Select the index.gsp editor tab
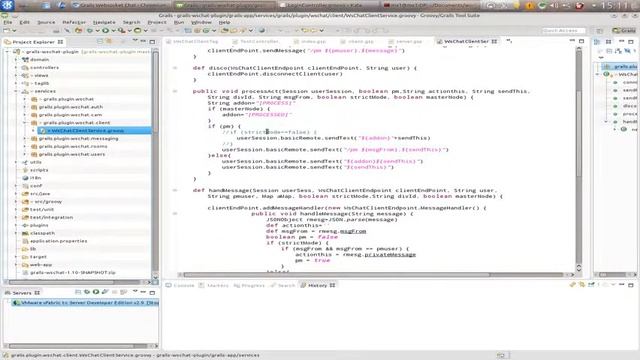This screenshot has height=360, width=640. point(311,42)
